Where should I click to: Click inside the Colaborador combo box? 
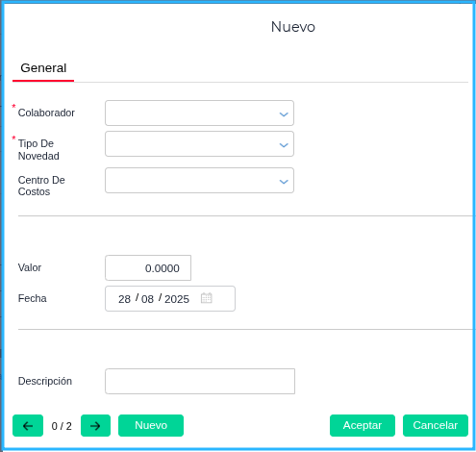[199, 113]
